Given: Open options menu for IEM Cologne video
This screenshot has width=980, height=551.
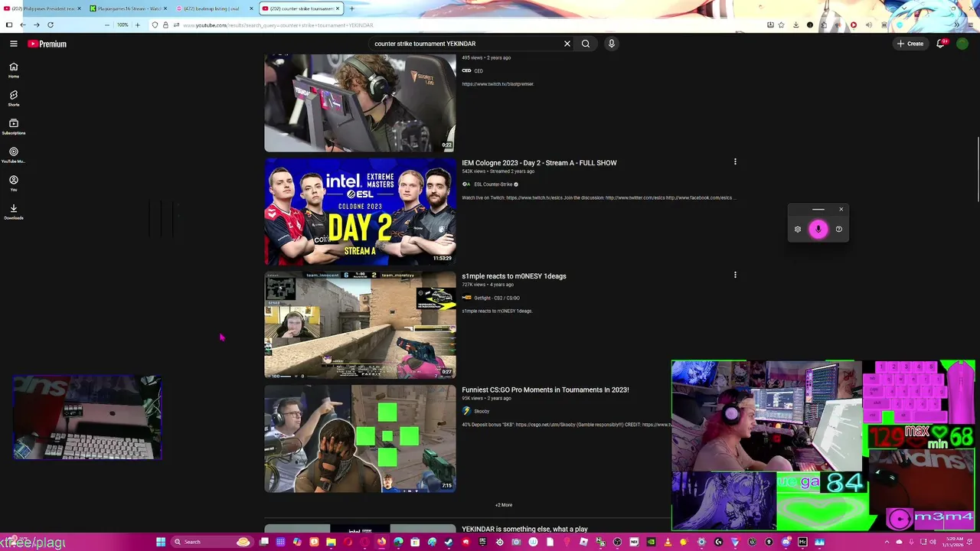Looking at the screenshot, I should pos(735,161).
